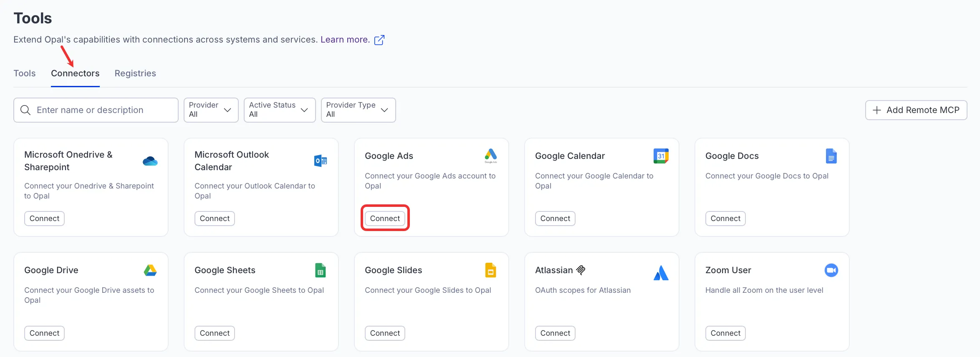
Task: Click the Google Drive logo icon
Action: pos(150,270)
